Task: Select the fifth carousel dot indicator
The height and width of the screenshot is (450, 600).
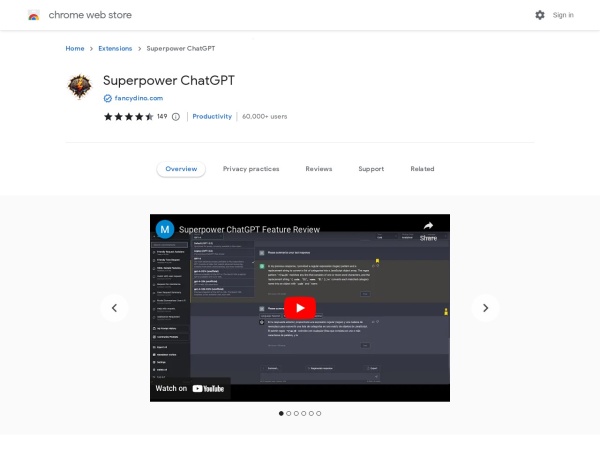Action: (x=311, y=413)
